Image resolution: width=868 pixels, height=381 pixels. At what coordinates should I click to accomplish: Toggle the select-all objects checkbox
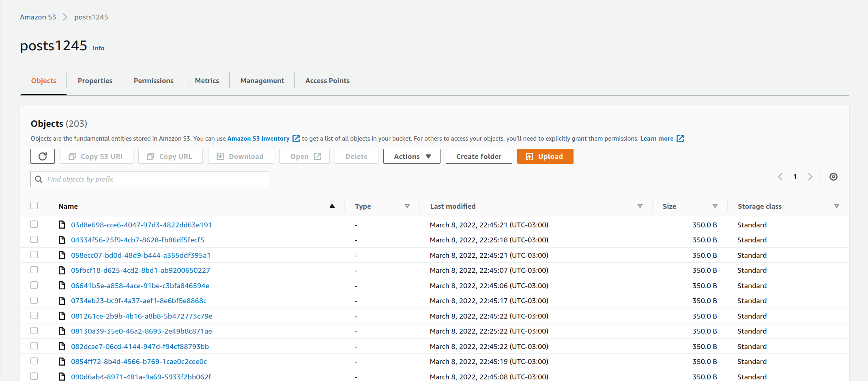[34, 205]
